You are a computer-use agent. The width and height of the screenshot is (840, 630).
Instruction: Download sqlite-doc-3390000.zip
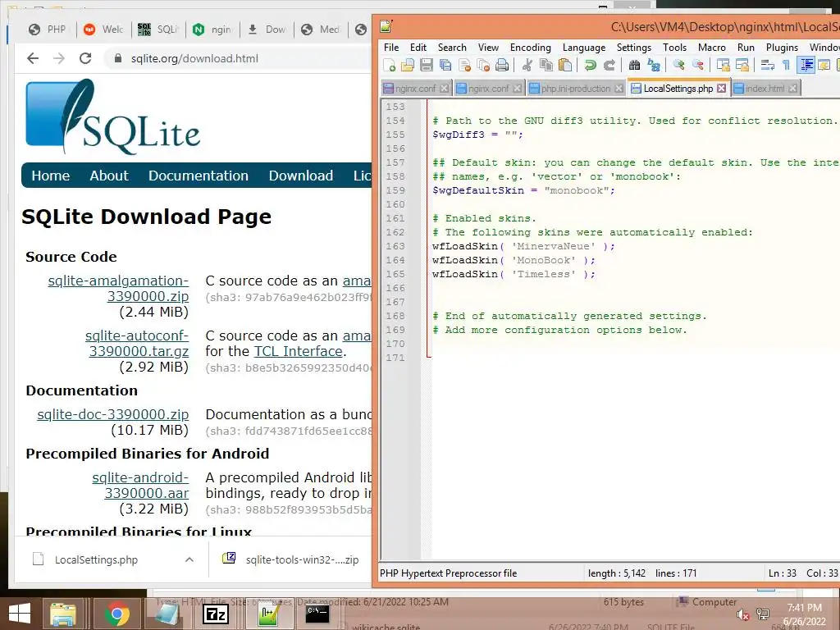112,414
